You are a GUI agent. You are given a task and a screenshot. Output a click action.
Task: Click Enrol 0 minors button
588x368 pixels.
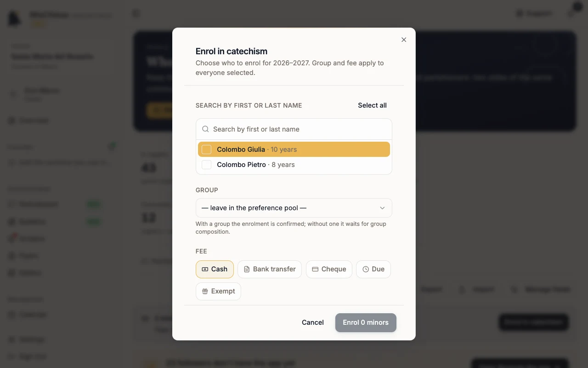[366, 322]
